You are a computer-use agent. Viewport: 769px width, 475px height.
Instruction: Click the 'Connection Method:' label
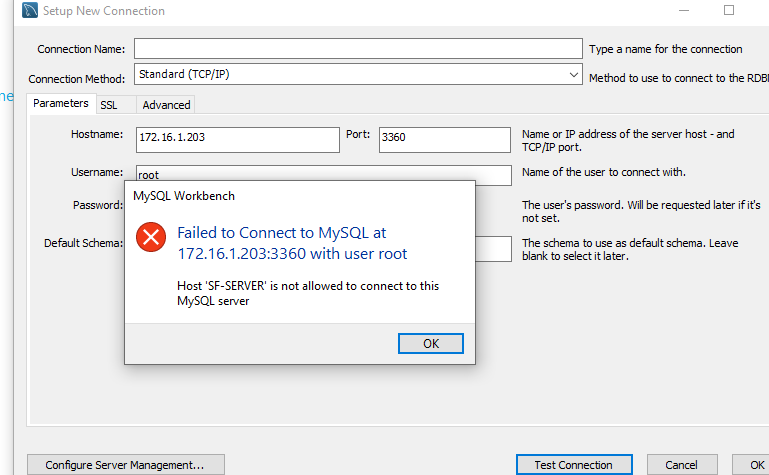77,79
